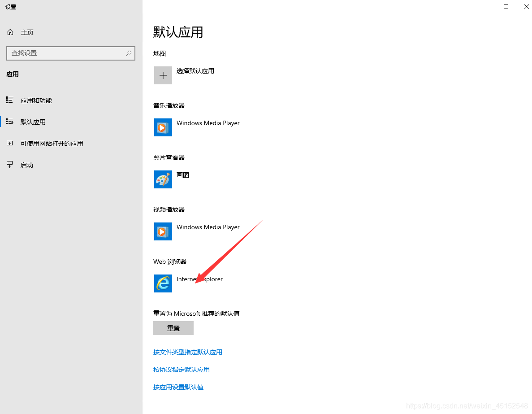Open 按协议指定默认应用 link
532x414 pixels.
(x=182, y=370)
